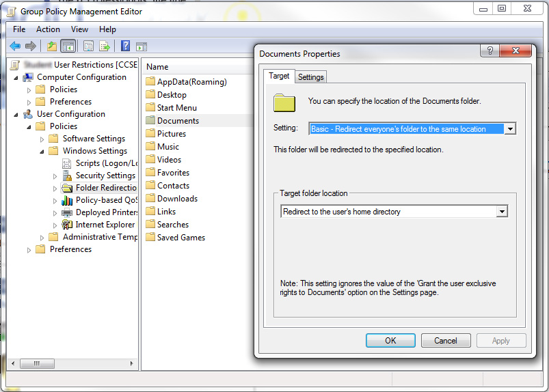
Task: Select Policies under Computer Configuration
Action: point(64,89)
